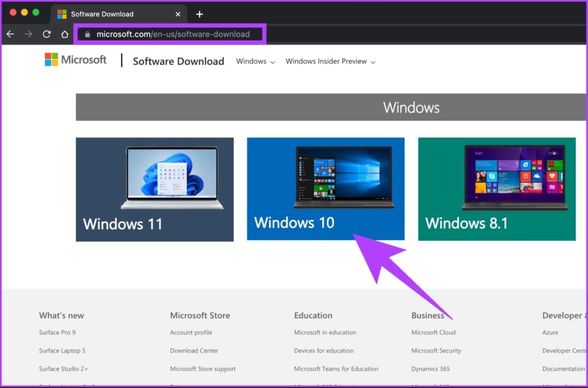Screen dimensions: 588x388
Task: Open Account profile footer link
Action: click(191, 332)
